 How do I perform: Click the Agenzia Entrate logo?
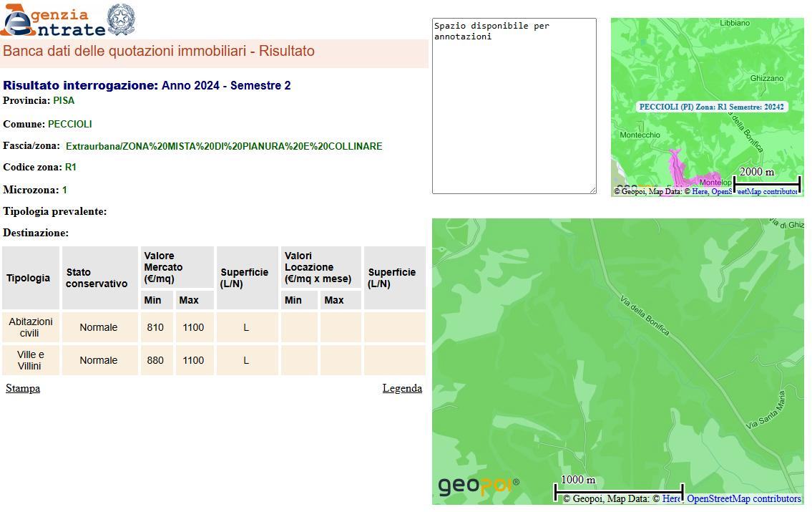54,21
